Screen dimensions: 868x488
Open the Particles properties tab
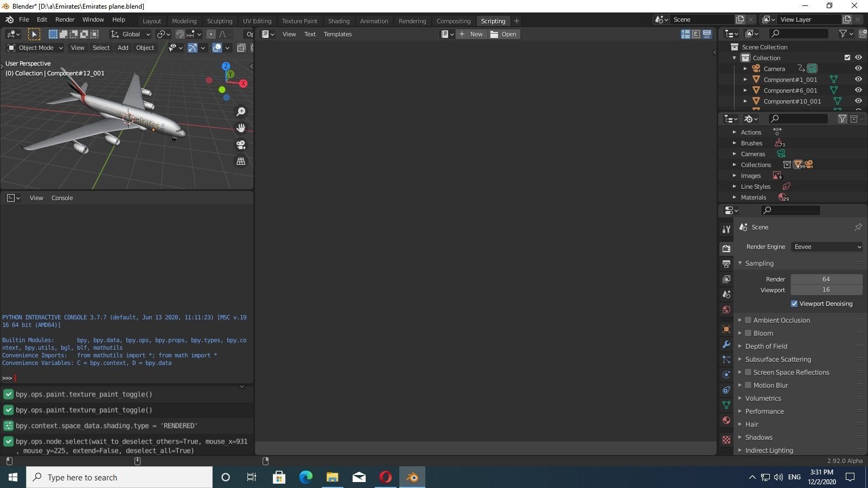(726, 359)
